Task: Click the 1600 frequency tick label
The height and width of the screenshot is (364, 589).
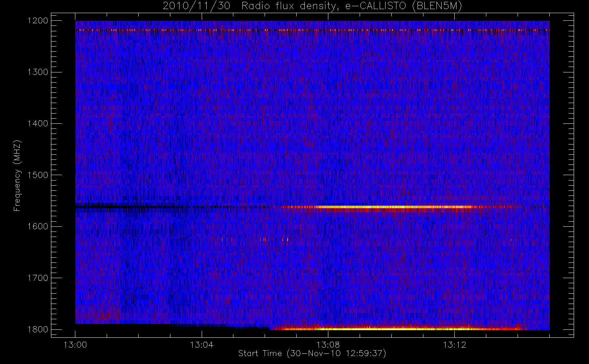Action: (x=38, y=226)
